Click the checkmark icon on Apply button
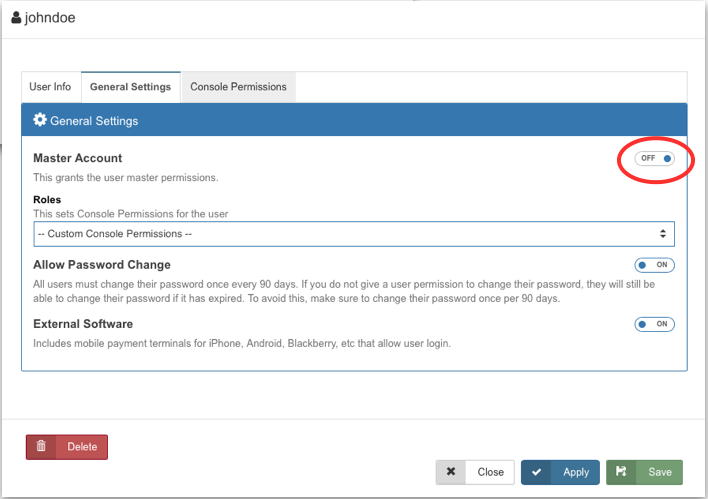The image size is (708, 499). pos(537,472)
